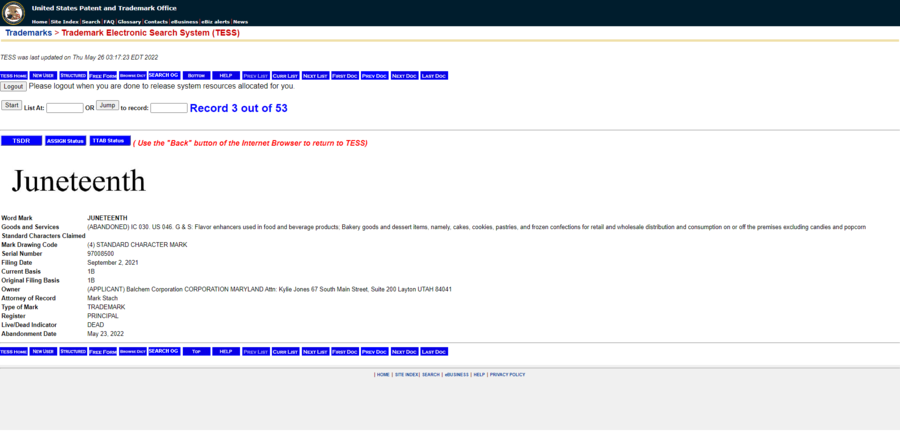Open TTAB Status button

coord(110,141)
